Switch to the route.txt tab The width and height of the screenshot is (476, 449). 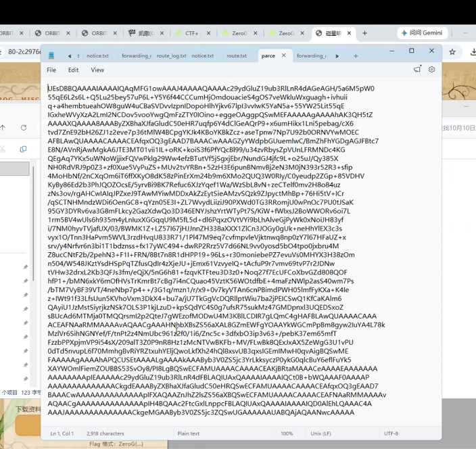coord(237,56)
